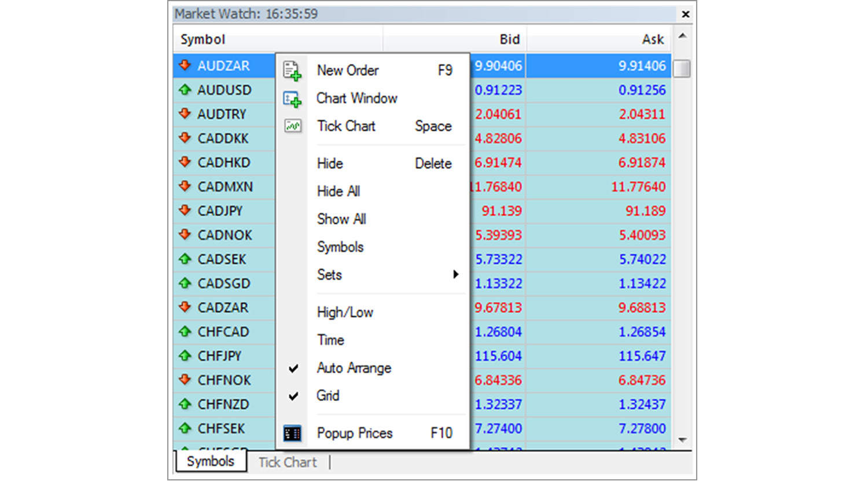Click the red arrow icon beside CHFNOK
The width and height of the screenshot is (868, 481).
coord(185,380)
